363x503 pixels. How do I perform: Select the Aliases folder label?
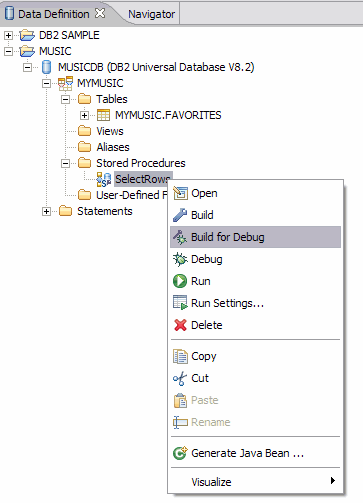point(113,147)
